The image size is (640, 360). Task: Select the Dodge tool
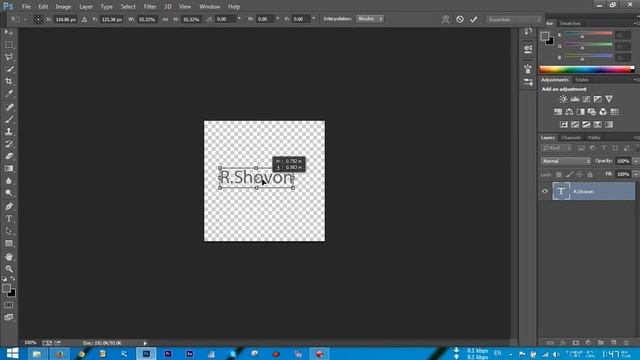click(9, 193)
